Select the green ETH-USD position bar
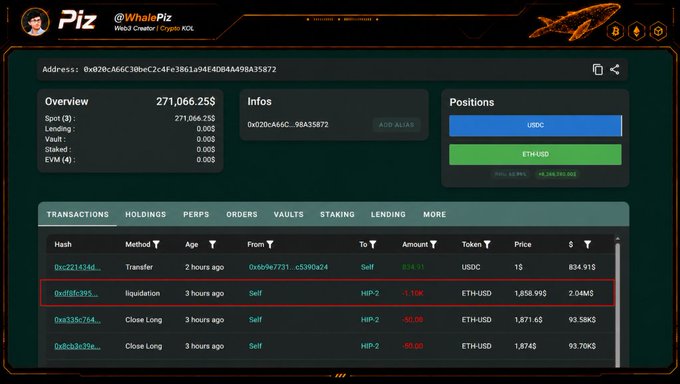680x384 pixels. 535,154
